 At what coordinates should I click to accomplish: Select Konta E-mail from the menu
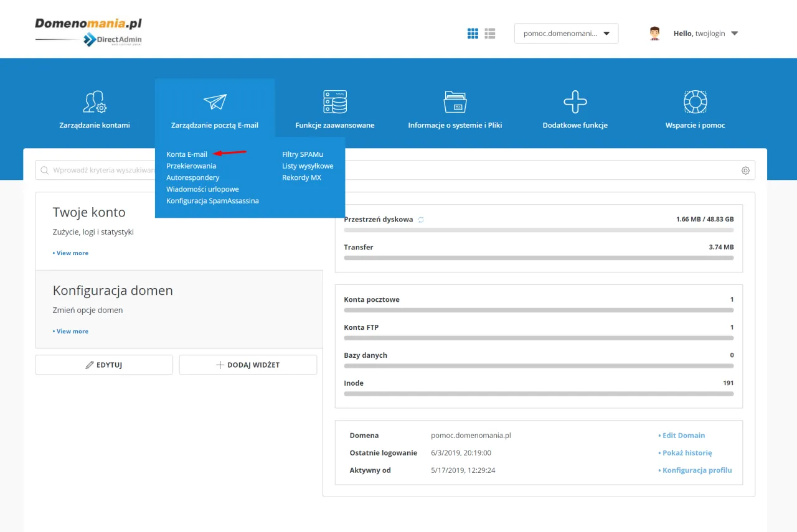[x=187, y=154]
